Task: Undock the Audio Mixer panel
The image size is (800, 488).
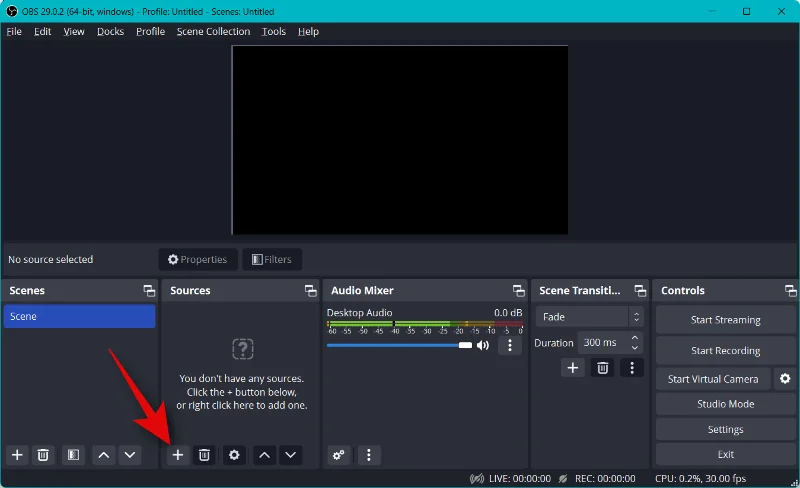Action: pyautogui.click(x=518, y=290)
